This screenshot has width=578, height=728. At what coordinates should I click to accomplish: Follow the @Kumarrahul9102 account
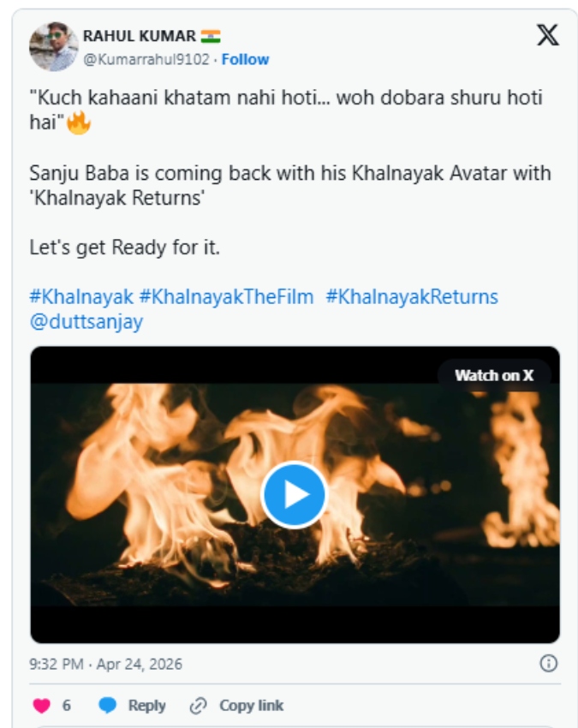click(x=245, y=59)
